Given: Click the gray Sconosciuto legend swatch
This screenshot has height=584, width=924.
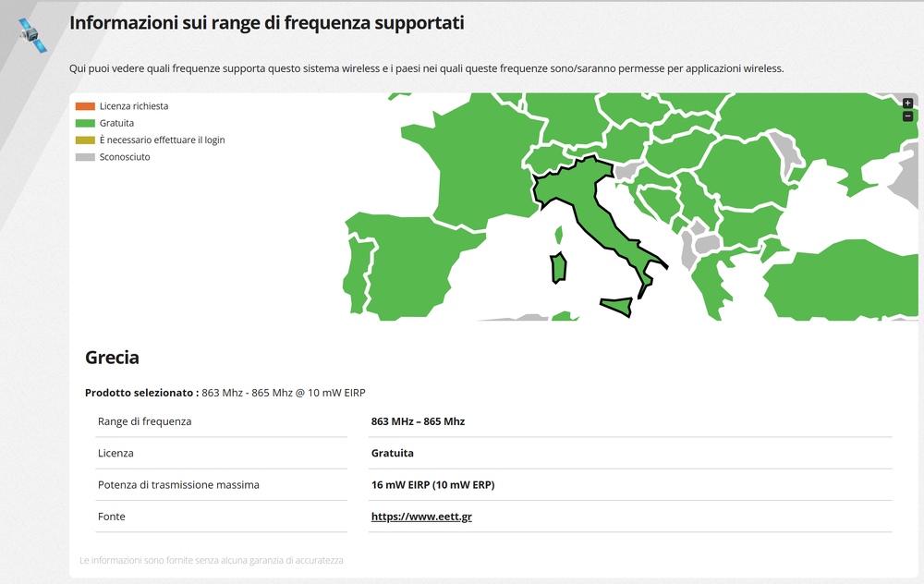Looking at the screenshot, I should click(x=85, y=157).
